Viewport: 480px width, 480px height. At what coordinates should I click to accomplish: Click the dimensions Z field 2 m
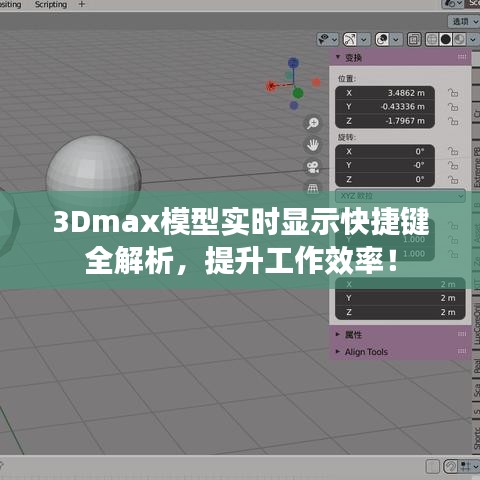pos(400,312)
